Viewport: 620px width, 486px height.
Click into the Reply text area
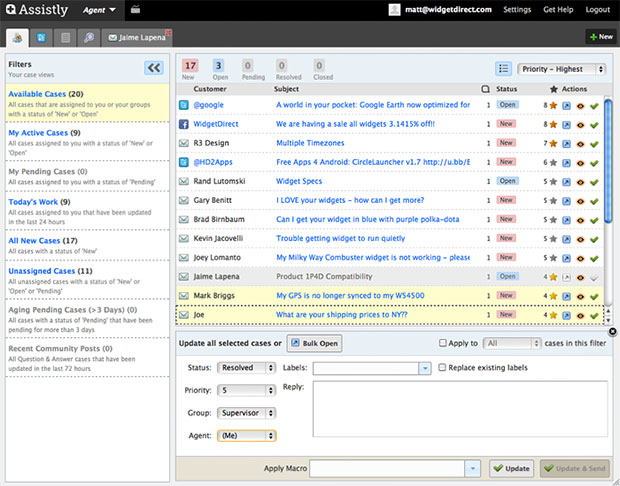click(x=460, y=409)
